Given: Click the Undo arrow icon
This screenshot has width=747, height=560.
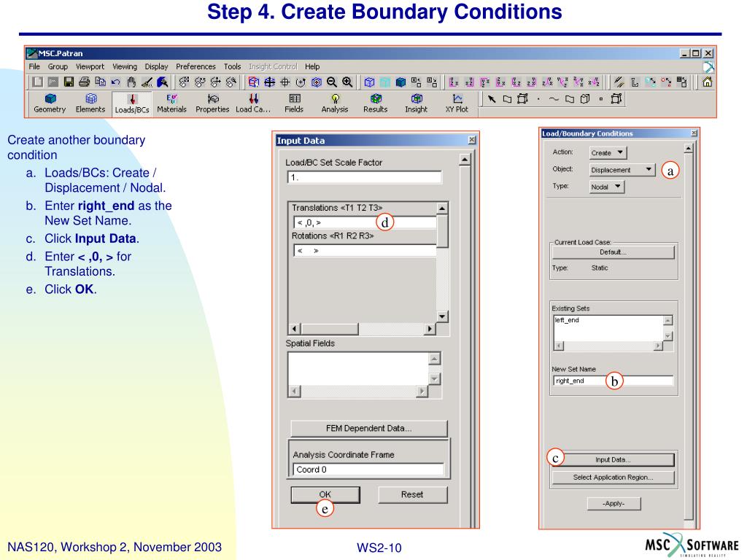Looking at the screenshot, I should tap(116, 82).
